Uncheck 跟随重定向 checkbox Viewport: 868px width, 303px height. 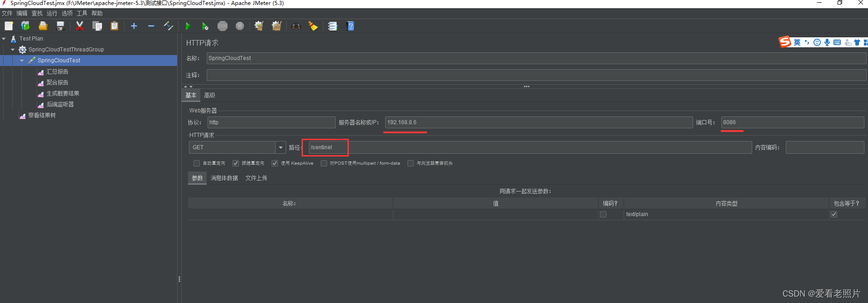(x=236, y=163)
